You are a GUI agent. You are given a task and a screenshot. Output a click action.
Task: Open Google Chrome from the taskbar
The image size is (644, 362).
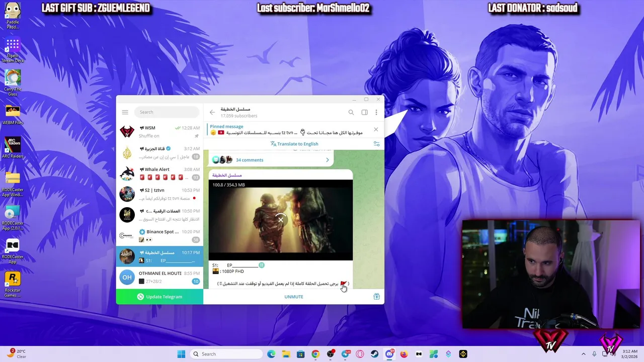315,354
